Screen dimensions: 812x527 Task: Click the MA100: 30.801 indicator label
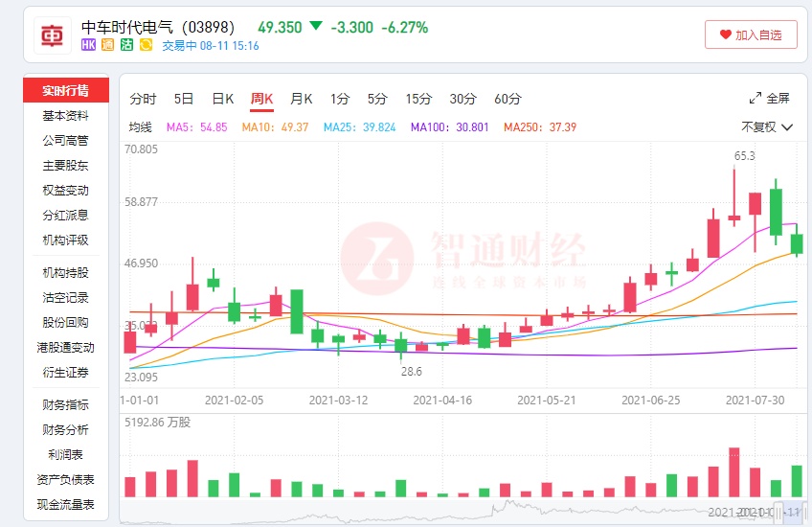point(449,126)
